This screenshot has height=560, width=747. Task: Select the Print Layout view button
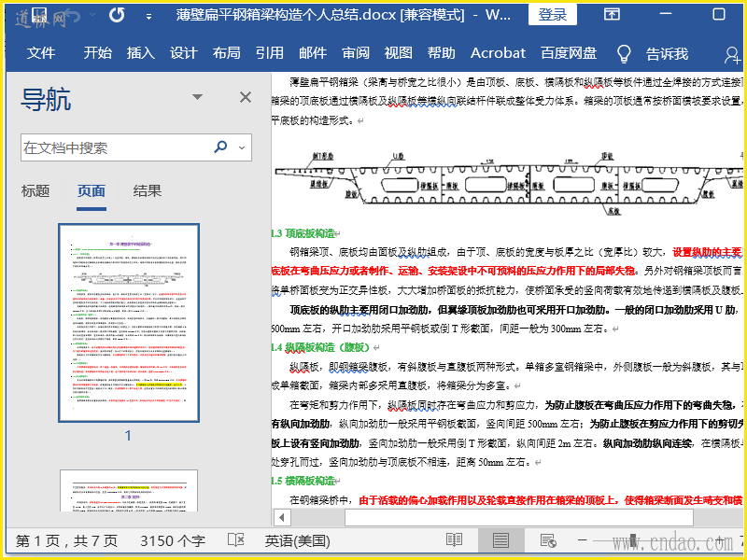[x=500, y=540]
